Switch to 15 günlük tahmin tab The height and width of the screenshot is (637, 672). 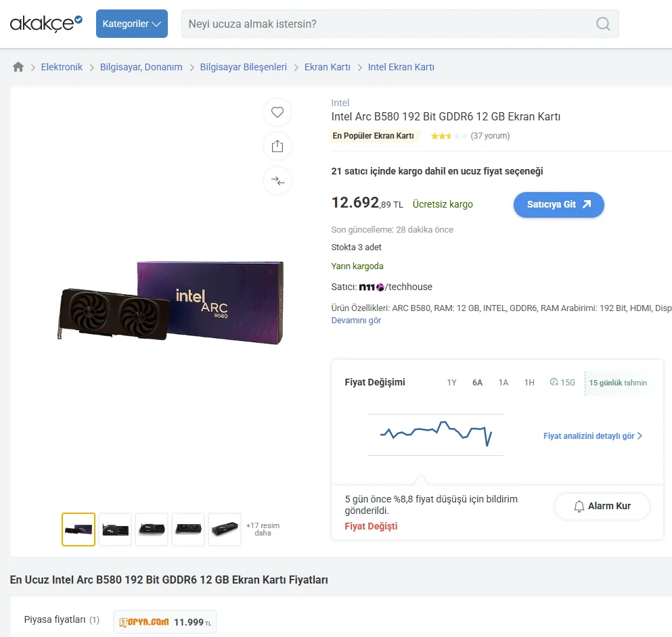pyautogui.click(x=618, y=383)
